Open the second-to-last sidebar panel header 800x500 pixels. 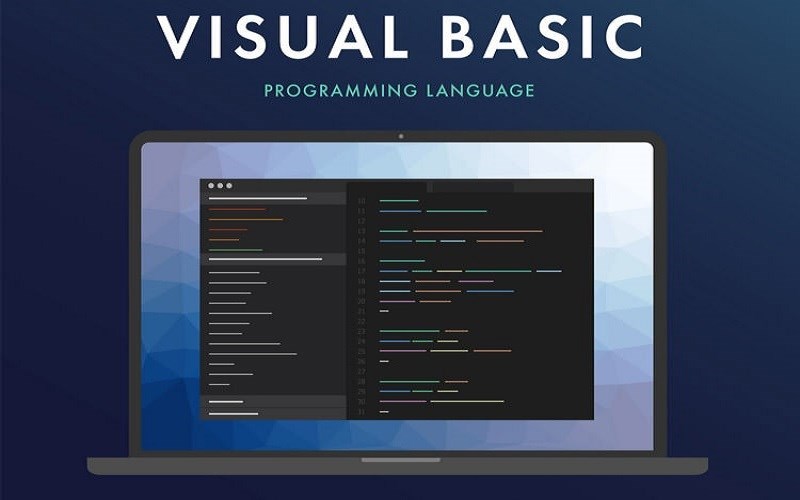(x=273, y=402)
